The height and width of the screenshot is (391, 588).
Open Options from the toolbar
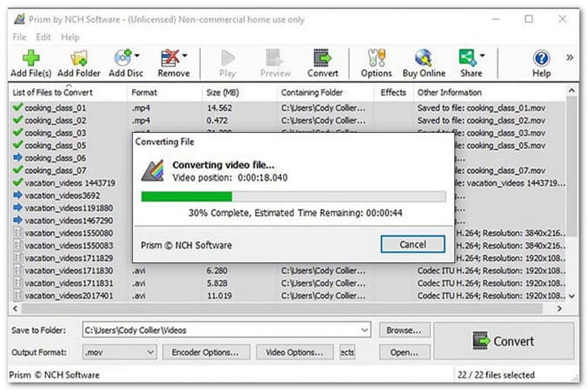[376, 63]
